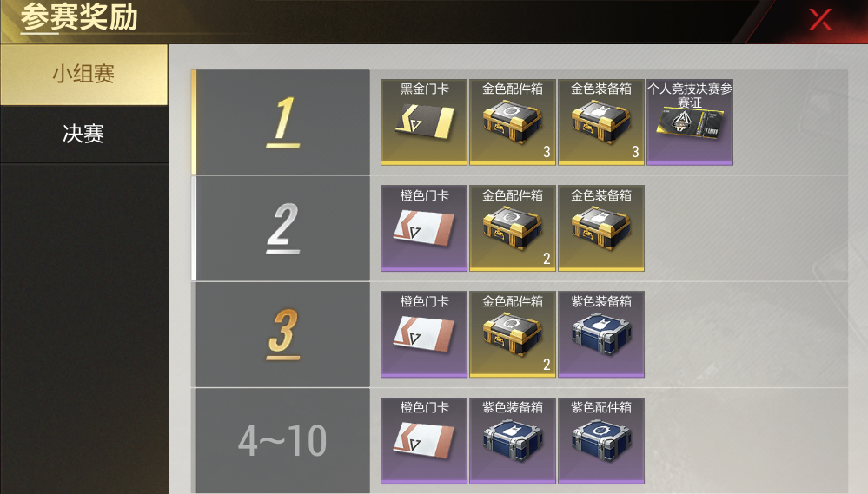
Task: Click the 4~10 placement panel
Action: (x=281, y=441)
